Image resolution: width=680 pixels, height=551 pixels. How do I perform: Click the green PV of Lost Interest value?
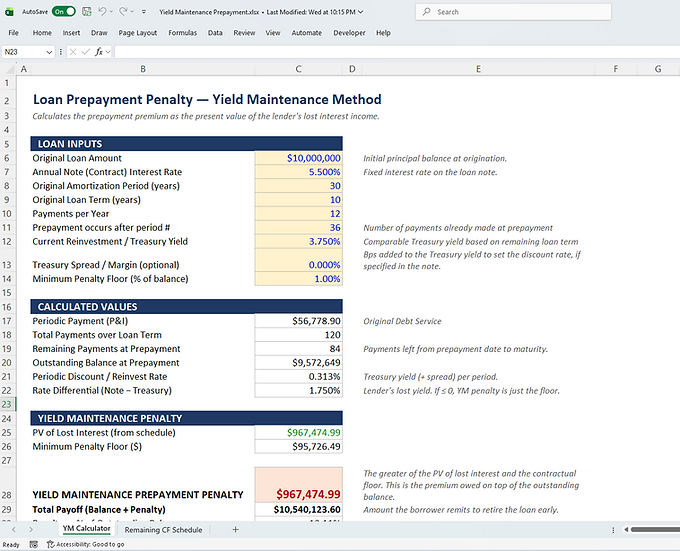[x=299, y=433]
